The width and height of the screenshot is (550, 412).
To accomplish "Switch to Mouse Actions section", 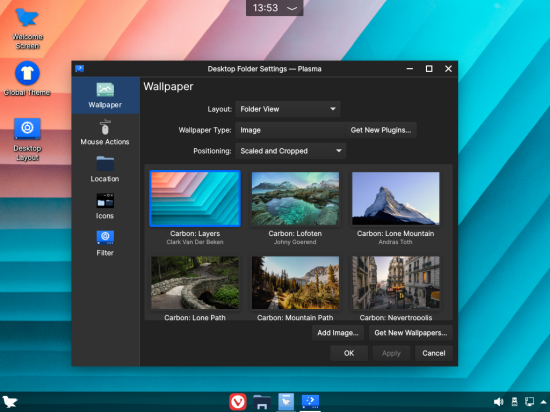I will pos(105,133).
